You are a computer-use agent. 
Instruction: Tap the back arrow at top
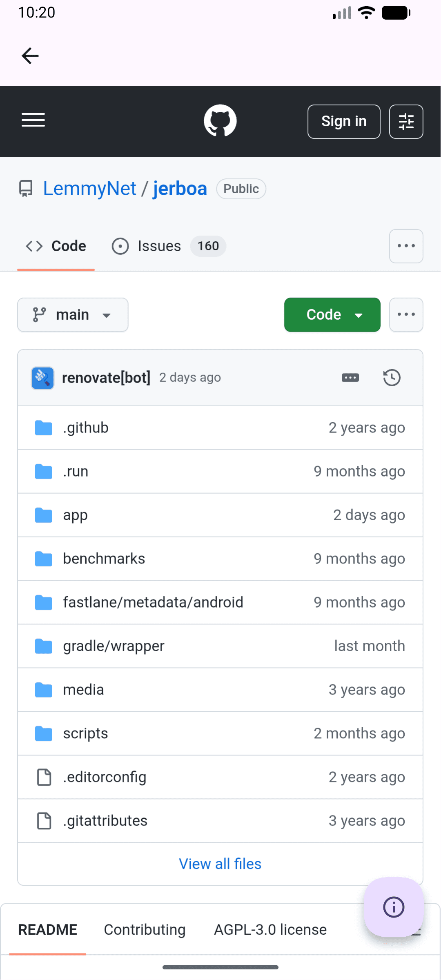[30, 56]
